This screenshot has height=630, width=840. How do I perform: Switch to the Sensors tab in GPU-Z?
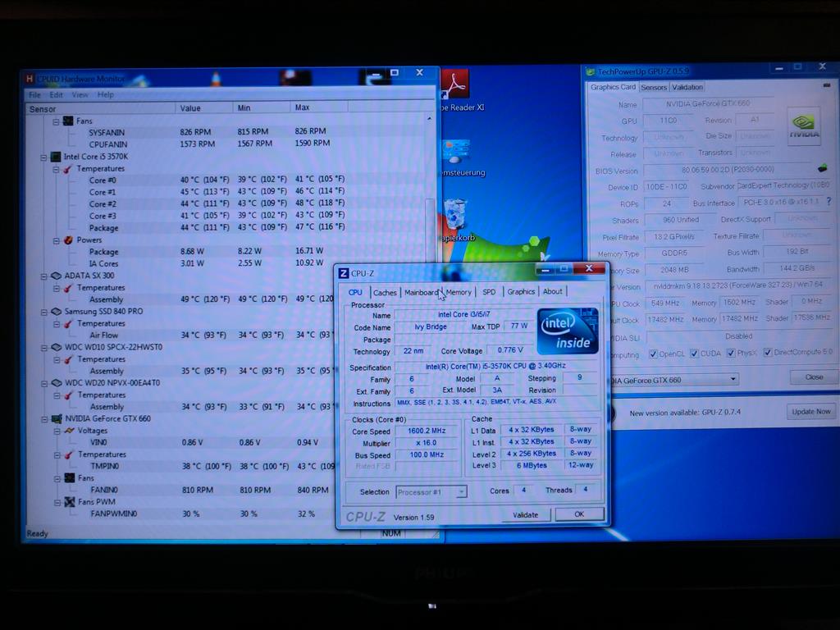click(654, 87)
